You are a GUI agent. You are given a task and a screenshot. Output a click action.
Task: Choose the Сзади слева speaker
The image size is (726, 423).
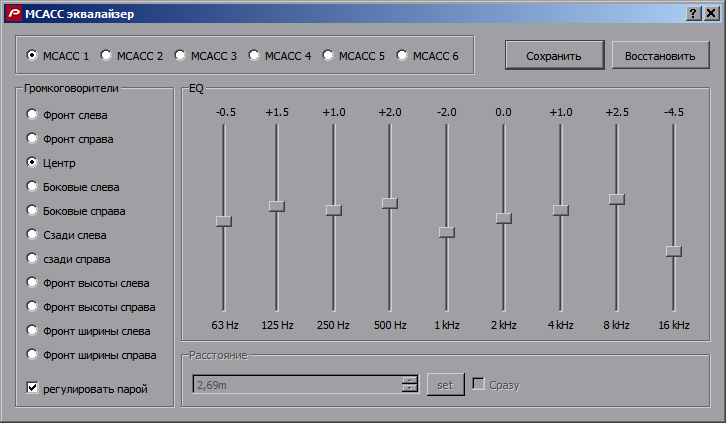click(66, 235)
